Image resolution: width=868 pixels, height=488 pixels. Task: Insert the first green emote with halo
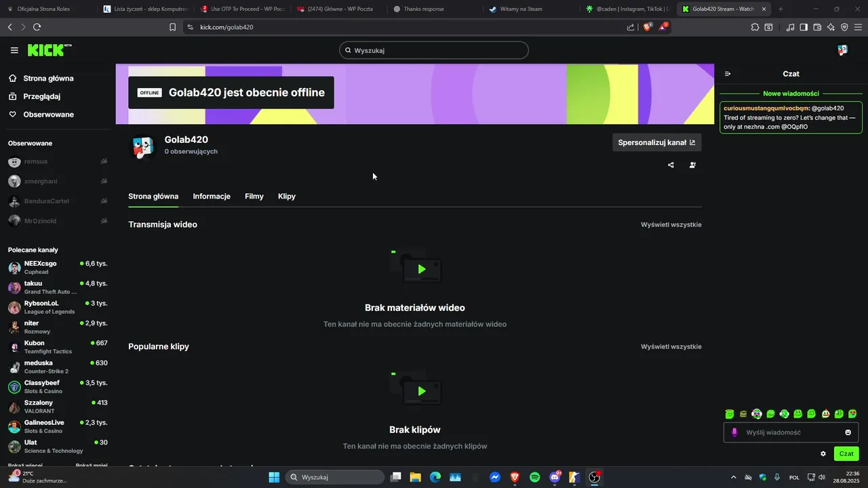click(730, 414)
